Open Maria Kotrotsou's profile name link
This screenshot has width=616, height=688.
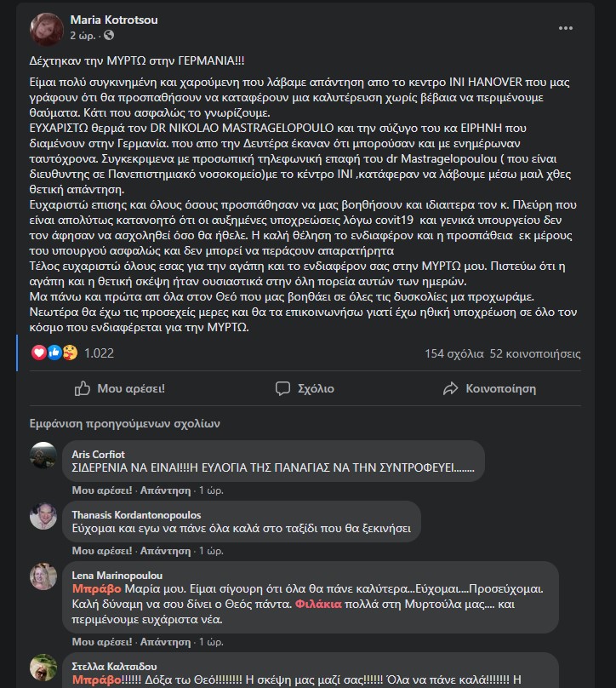114,20
